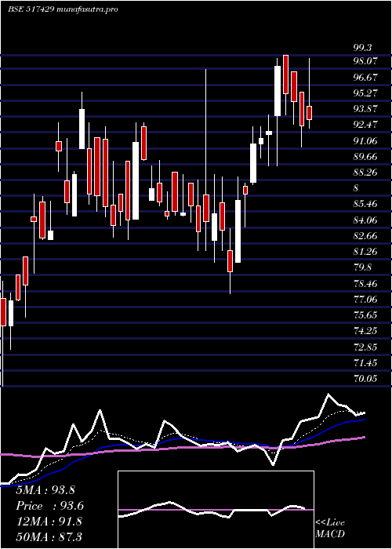Screen dimensions: 392x549
Task: Click the 50MA : 87.3 readout
Action: (x=49, y=536)
